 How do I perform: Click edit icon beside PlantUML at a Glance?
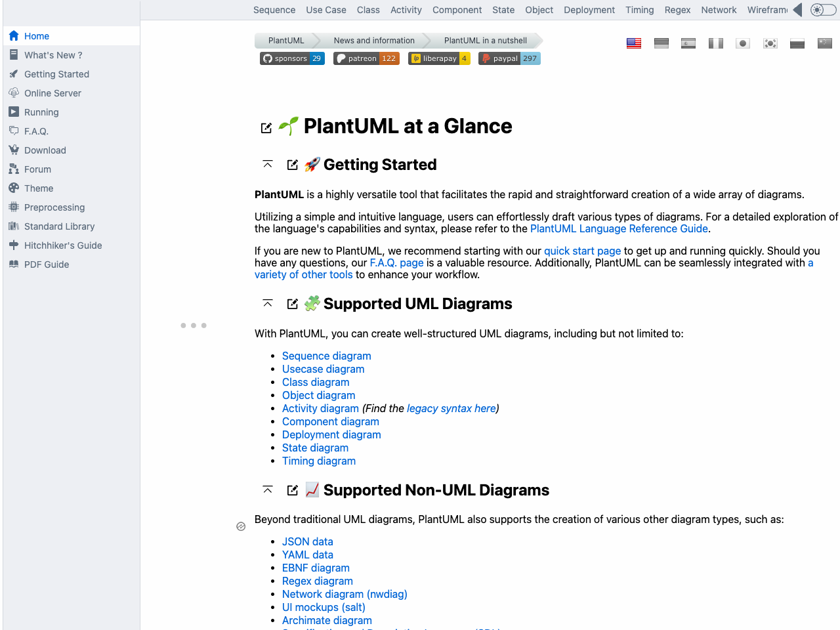click(266, 128)
